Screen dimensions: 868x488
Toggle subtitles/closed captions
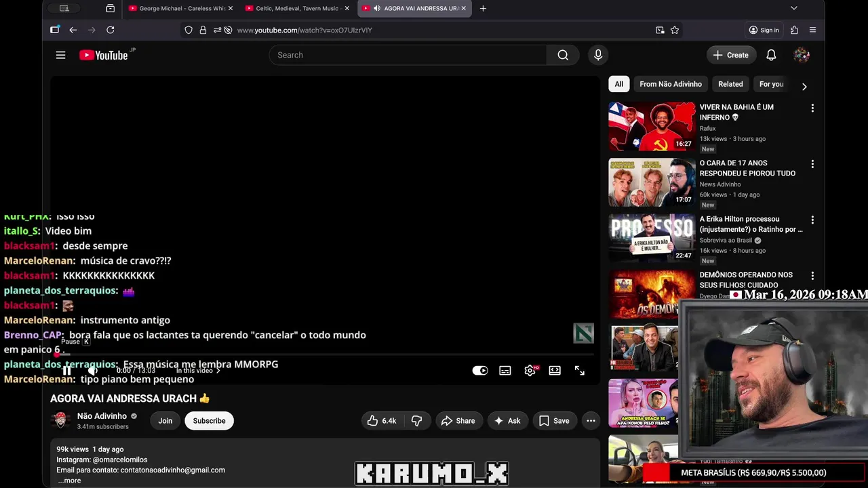click(505, 371)
